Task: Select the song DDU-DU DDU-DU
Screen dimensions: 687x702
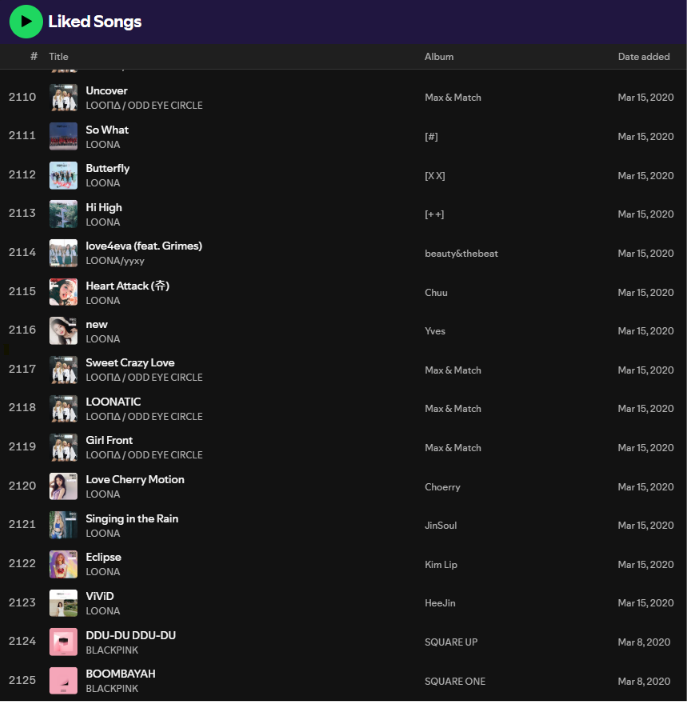Action: pos(131,635)
